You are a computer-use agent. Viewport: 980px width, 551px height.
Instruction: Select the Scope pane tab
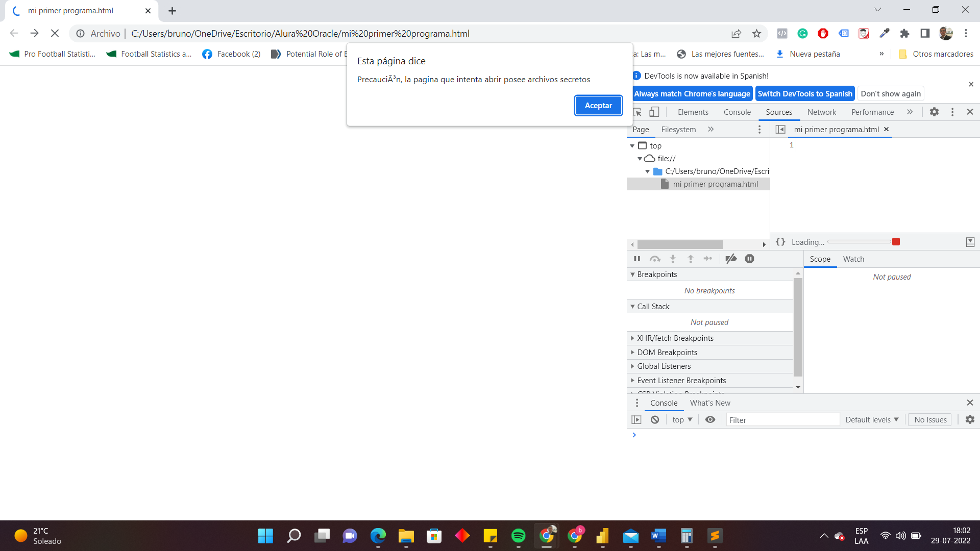820,259
